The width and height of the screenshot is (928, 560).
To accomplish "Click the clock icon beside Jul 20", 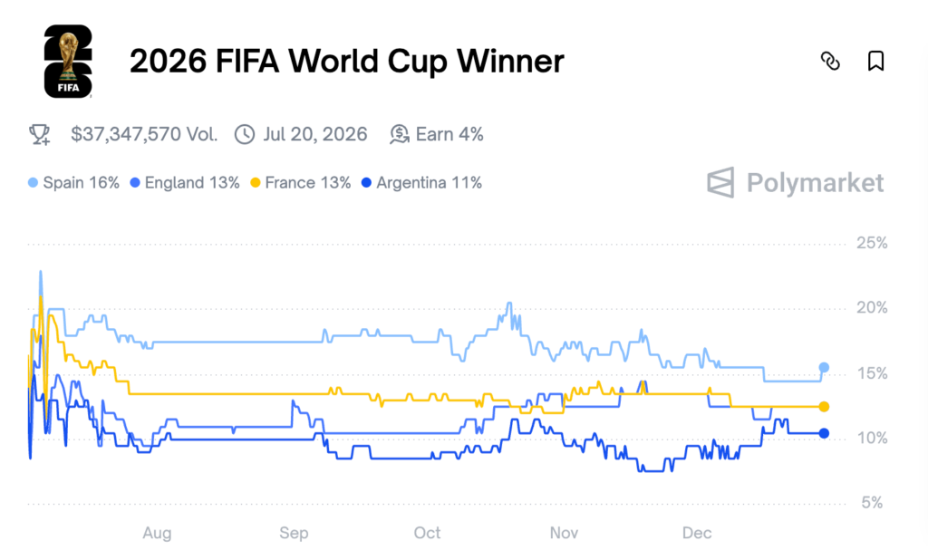I will click(245, 135).
